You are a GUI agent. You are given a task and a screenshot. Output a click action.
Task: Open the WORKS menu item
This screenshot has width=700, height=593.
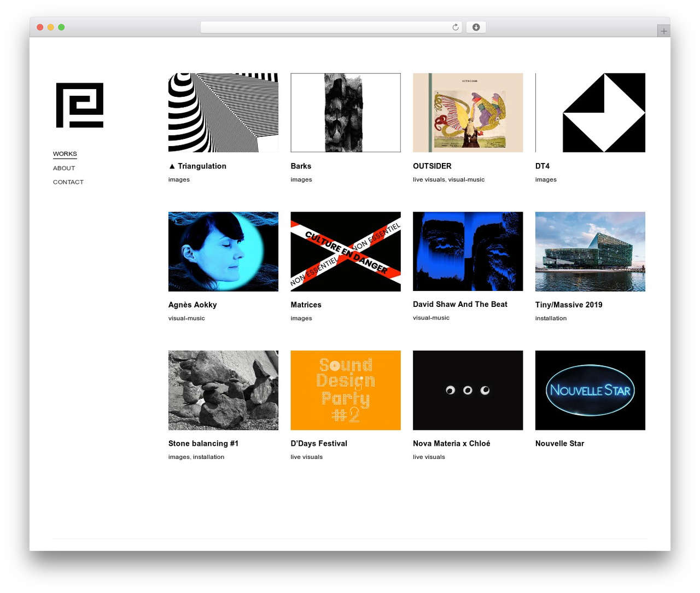click(65, 154)
